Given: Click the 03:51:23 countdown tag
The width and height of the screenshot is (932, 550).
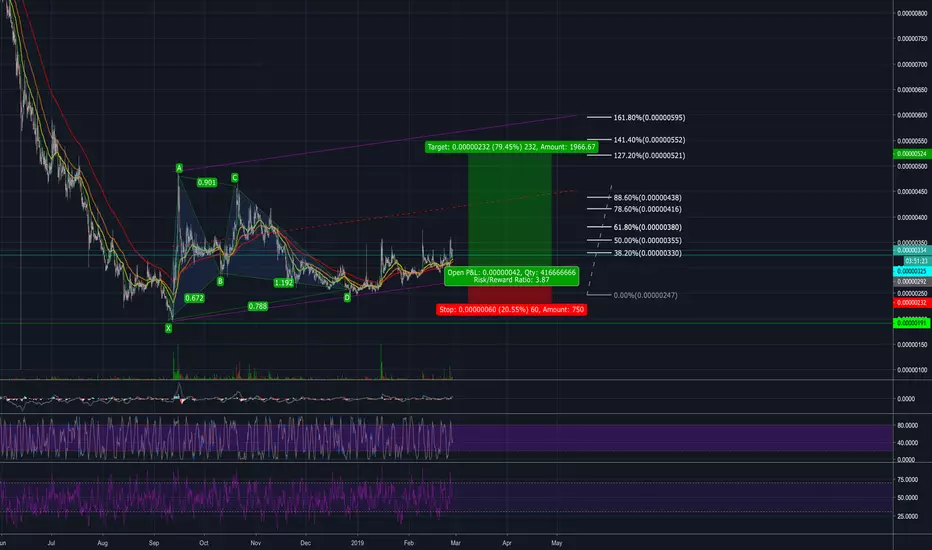Looking at the screenshot, I should [917, 261].
